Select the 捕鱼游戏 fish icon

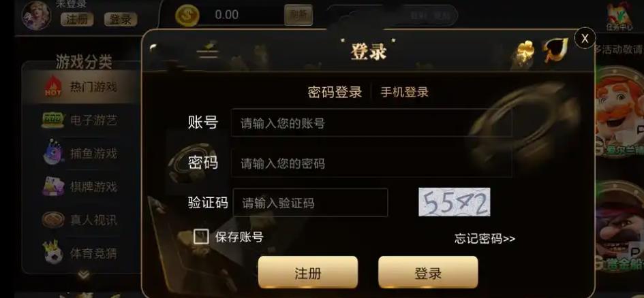pyautogui.click(x=54, y=152)
